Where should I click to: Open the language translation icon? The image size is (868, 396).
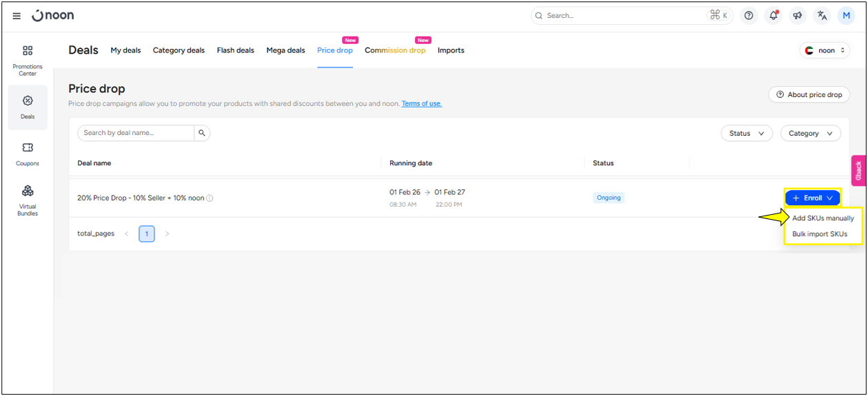(x=822, y=16)
